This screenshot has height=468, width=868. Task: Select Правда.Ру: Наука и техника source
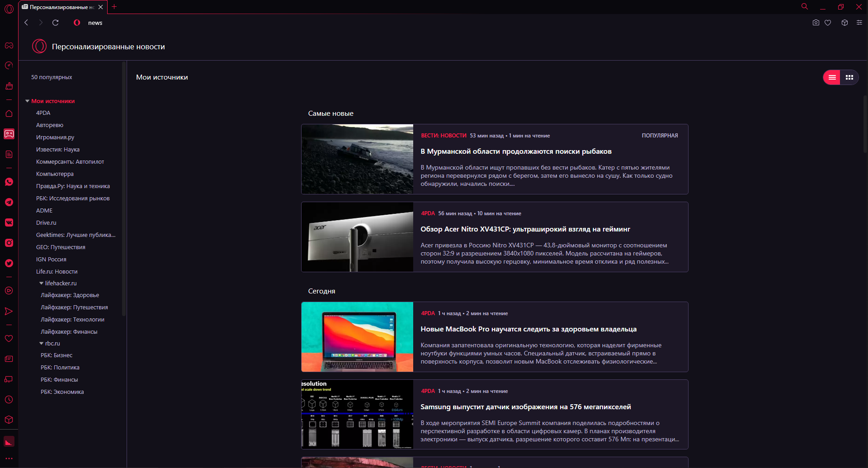(73, 186)
